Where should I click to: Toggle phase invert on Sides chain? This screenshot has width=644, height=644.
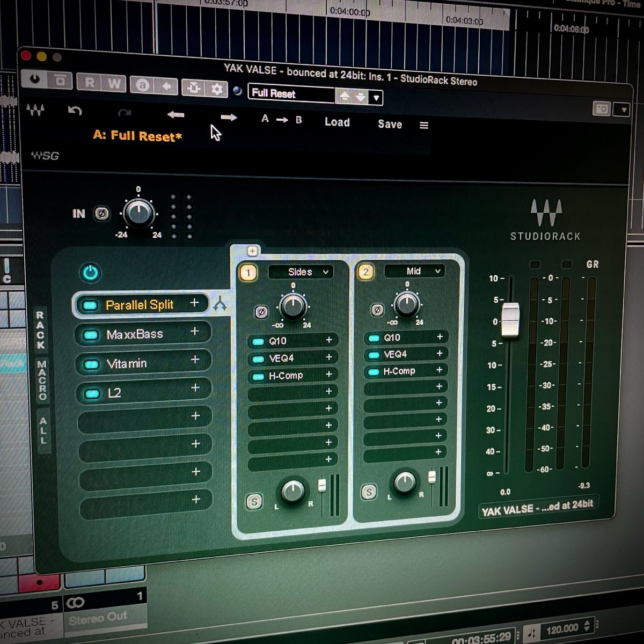click(261, 312)
